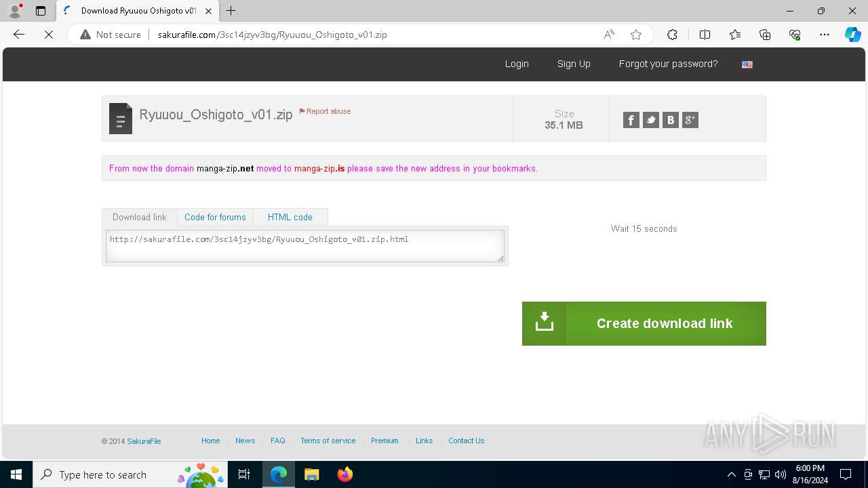This screenshot has height=488, width=868.
Task: Close the Download Ryuuou Oshigoto tab
Action: point(208,11)
